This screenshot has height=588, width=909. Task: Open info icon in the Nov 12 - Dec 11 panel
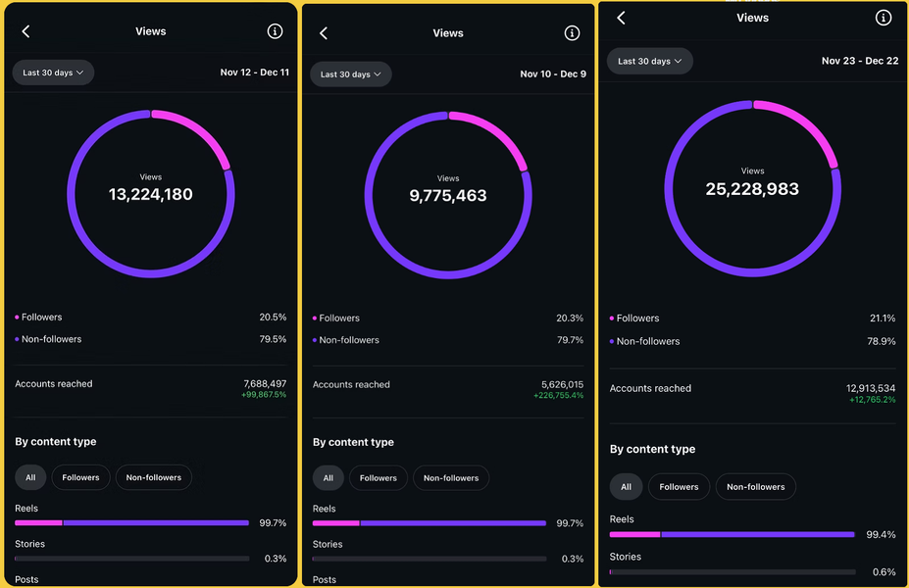click(275, 31)
